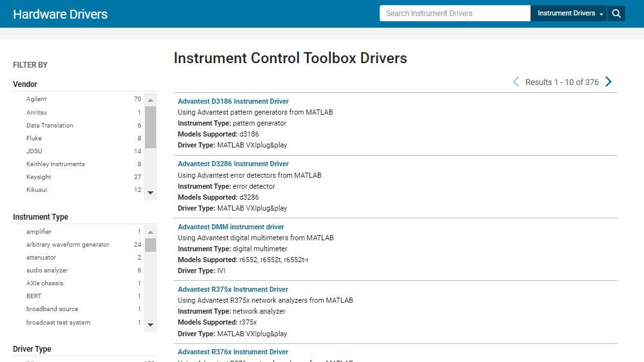Go to next results page arrow
The width and height of the screenshot is (644, 362).
click(x=609, y=82)
